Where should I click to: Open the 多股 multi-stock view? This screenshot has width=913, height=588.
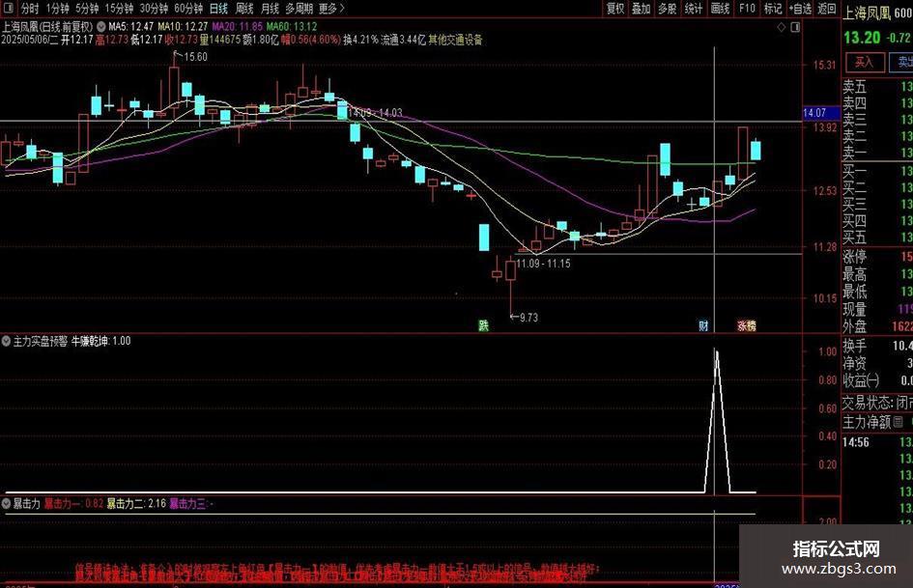click(x=668, y=9)
